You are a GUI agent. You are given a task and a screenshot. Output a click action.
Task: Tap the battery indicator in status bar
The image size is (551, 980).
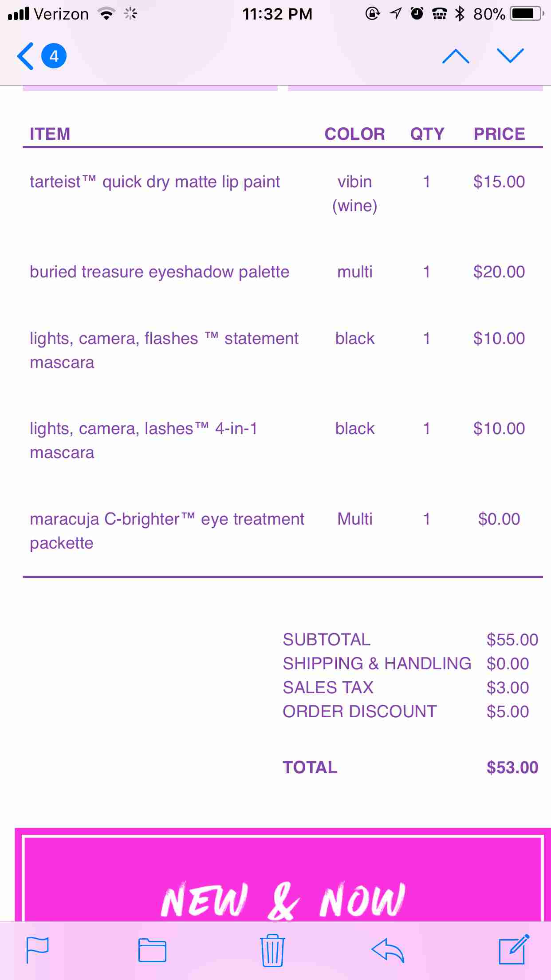(x=527, y=14)
